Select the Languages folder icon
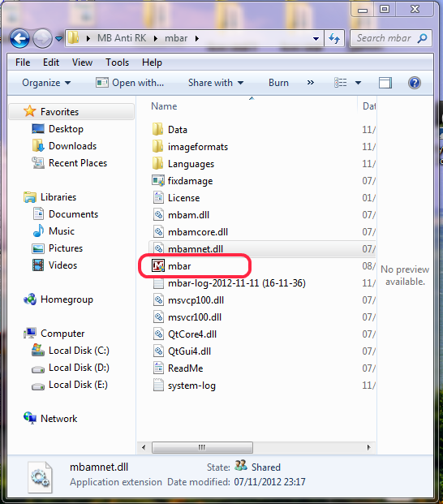The image size is (443, 504). (x=157, y=164)
